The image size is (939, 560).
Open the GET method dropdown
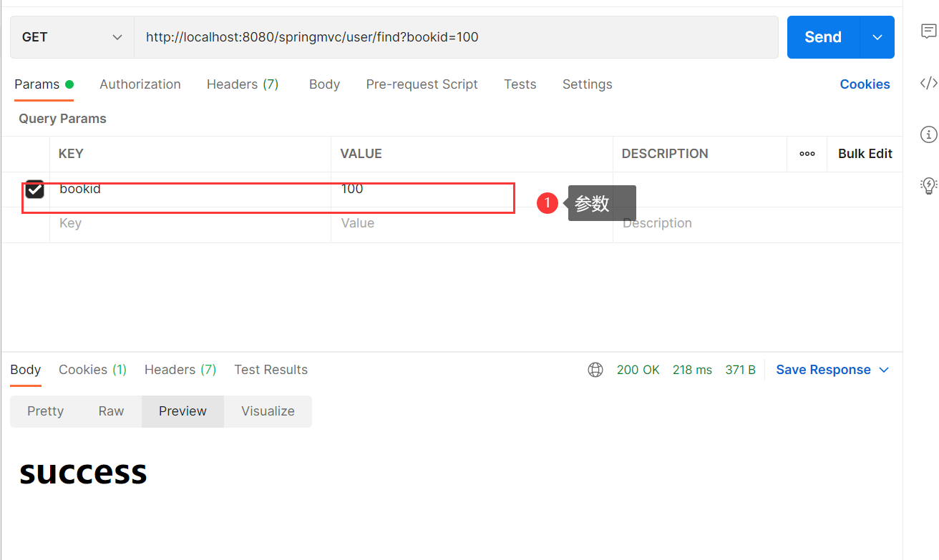[72, 37]
